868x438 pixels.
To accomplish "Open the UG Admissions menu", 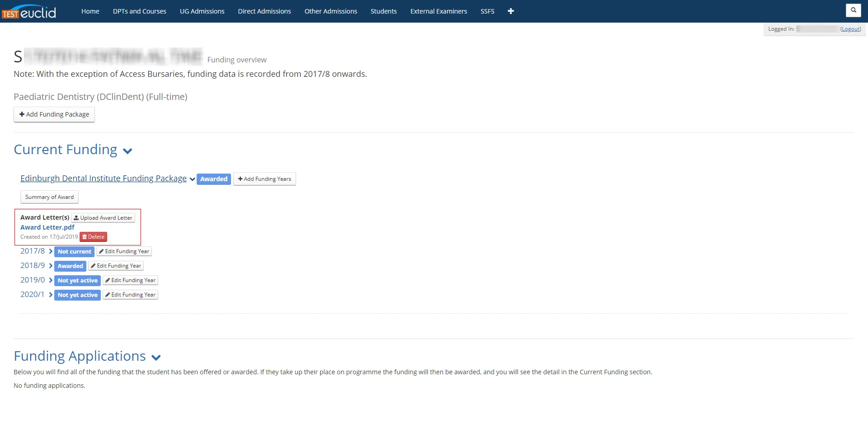I will point(202,11).
